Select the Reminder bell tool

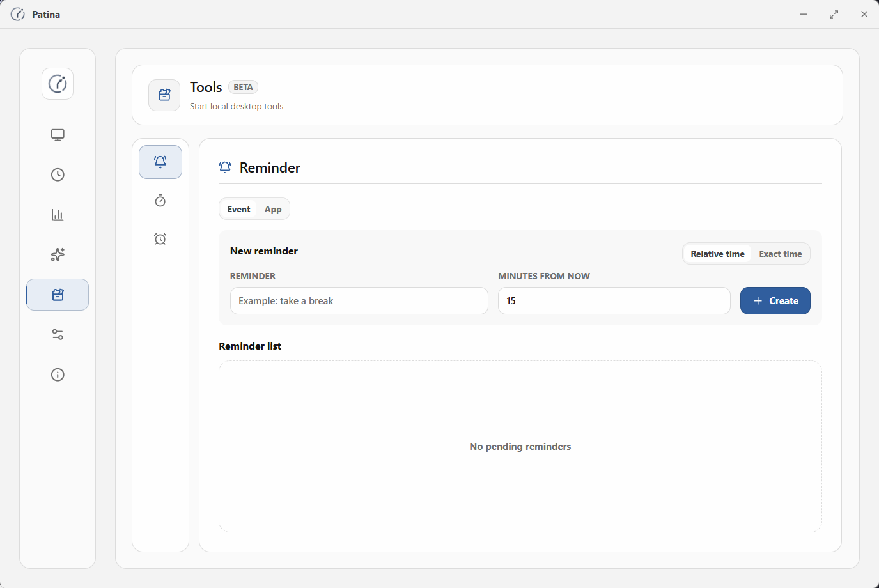click(x=160, y=162)
